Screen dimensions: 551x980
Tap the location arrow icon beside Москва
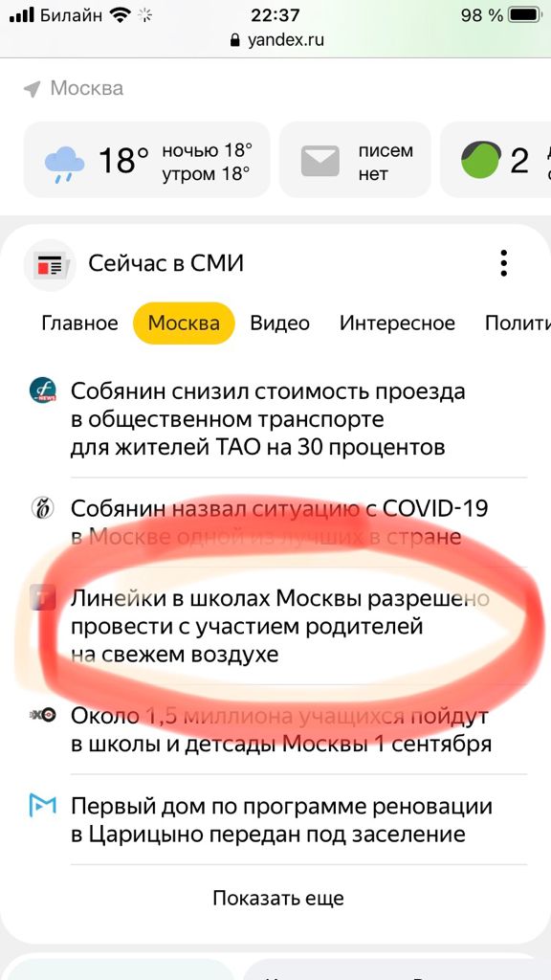[32, 89]
